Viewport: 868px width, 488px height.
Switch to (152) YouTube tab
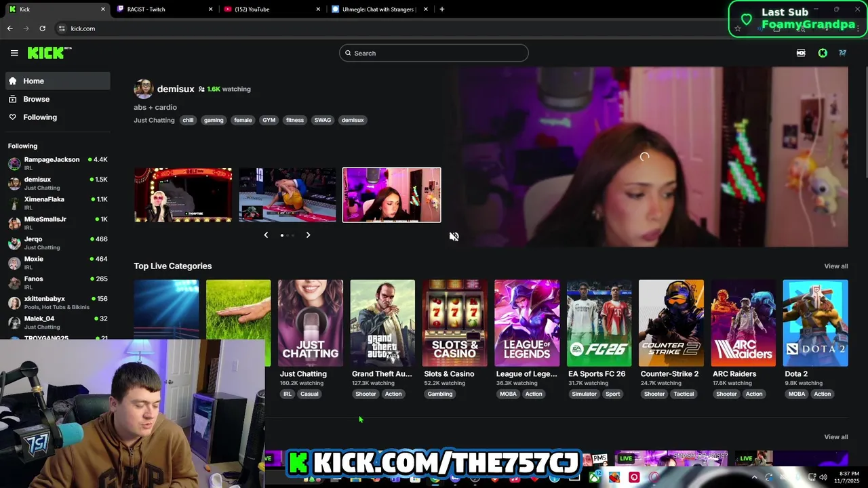tap(272, 9)
